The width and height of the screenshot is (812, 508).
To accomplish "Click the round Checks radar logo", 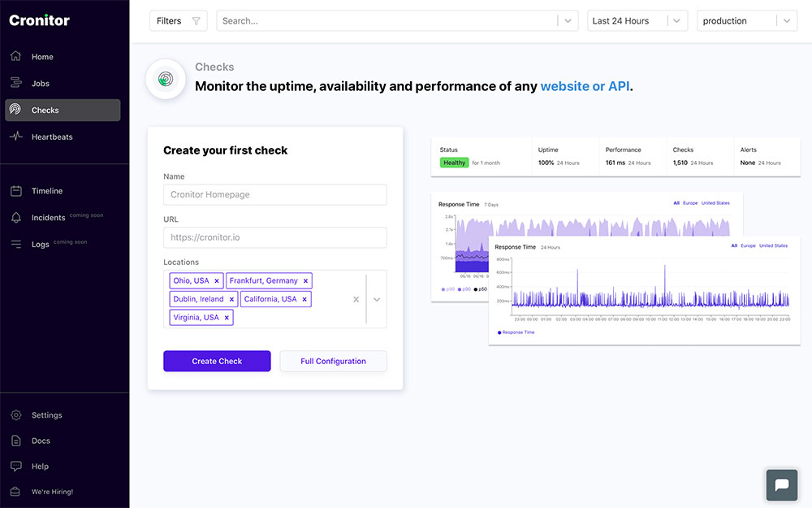I will [166, 79].
